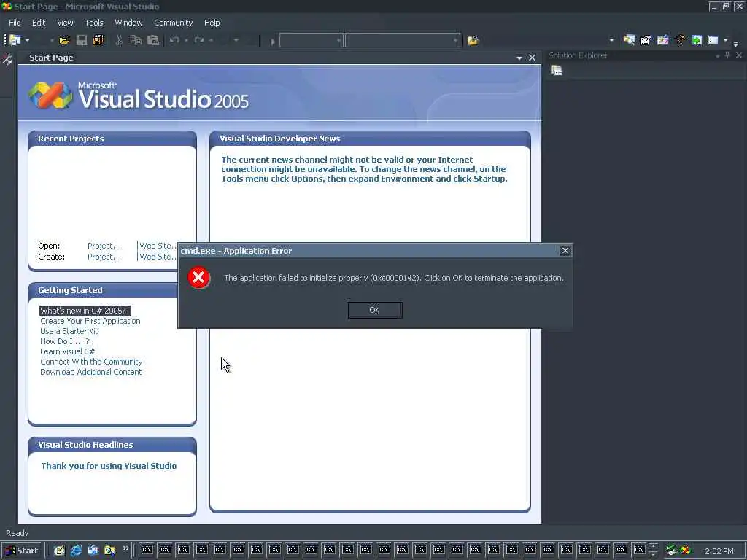Expand the Undo history dropdown arrow
Viewport: 747px width, 560px height.
point(186,41)
